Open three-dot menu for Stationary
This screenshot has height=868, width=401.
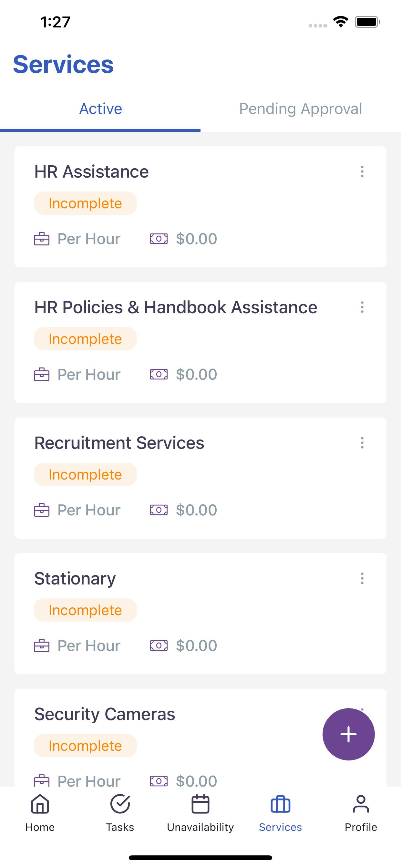362,578
